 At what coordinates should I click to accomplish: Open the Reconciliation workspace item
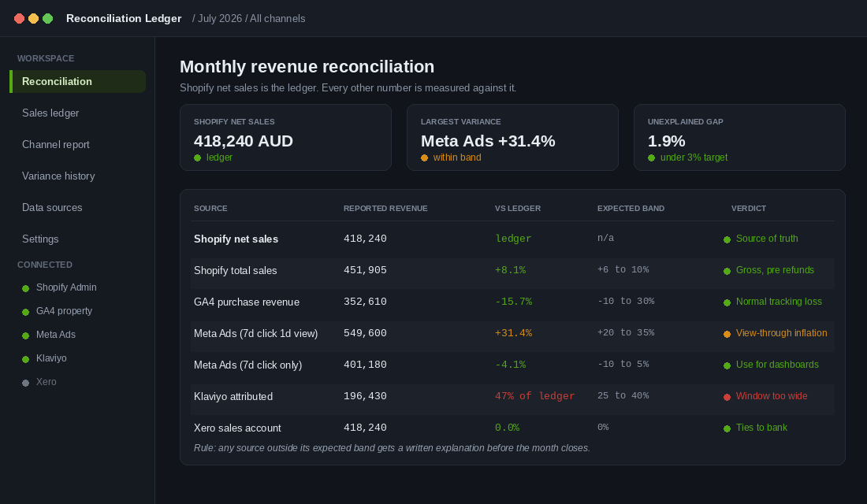(x=78, y=81)
